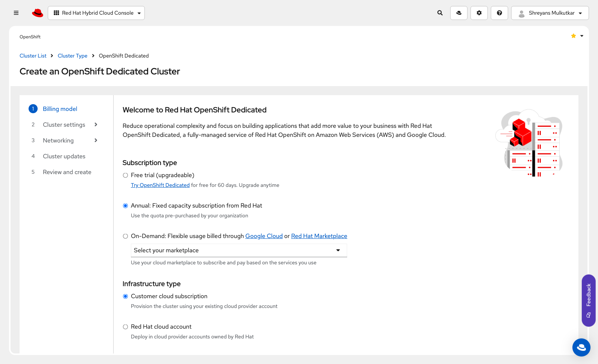Open Google Cloud link
This screenshot has height=364, width=598.
tap(264, 236)
